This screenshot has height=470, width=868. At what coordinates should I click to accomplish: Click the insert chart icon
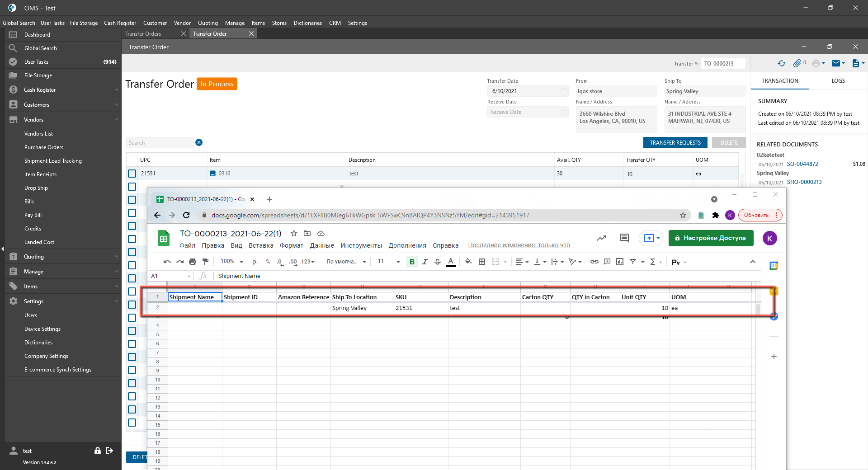coord(620,262)
